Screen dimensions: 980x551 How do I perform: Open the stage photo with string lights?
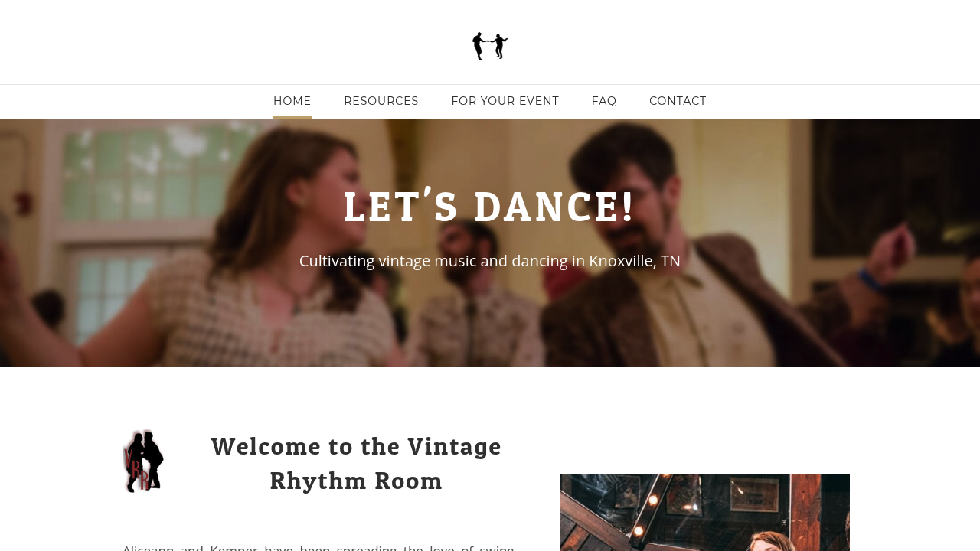tap(705, 513)
